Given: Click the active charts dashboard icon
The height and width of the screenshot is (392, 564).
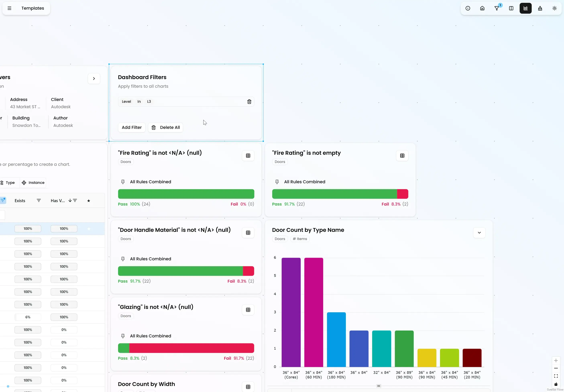Looking at the screenshot, I should coord(525,8).
